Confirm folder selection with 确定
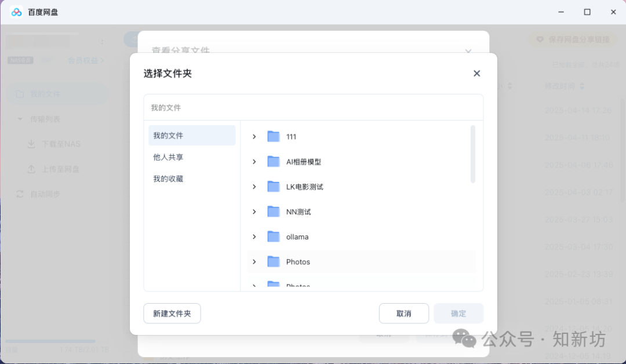626x364 pixels. click(x=458, y=313)
